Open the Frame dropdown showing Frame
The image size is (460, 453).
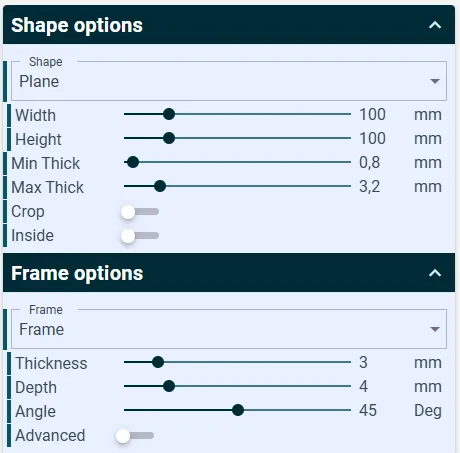point(229,329)
